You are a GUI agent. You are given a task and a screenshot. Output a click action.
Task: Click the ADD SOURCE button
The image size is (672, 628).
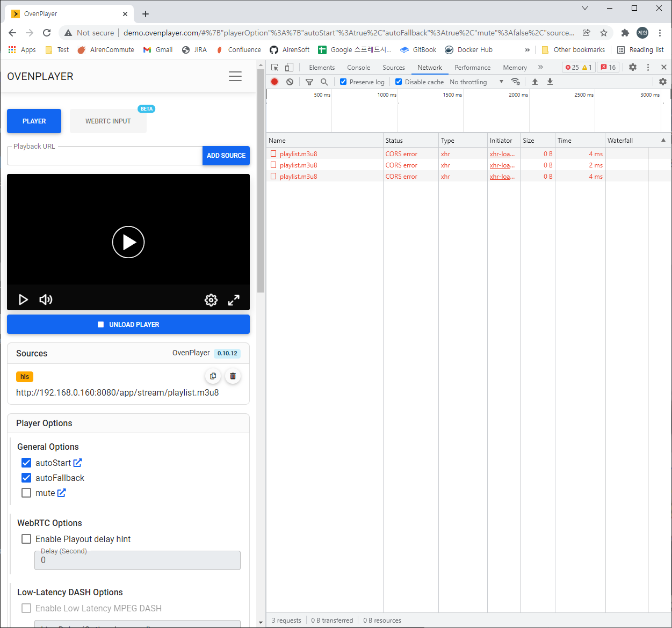coord(226,155)
